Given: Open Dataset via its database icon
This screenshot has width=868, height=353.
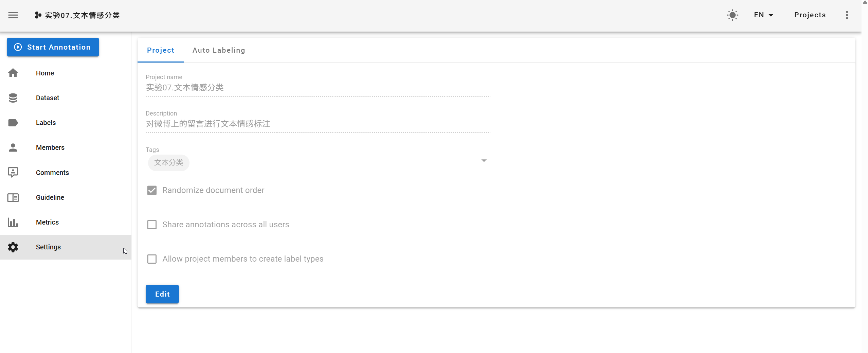Looking at the screenshot, I should tap(13, 98).
